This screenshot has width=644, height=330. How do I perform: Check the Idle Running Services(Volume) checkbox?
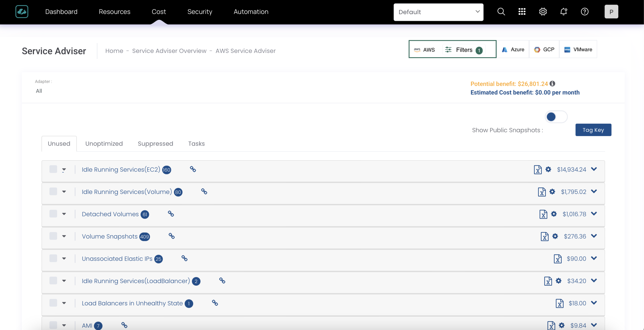[x=53, y=191]
